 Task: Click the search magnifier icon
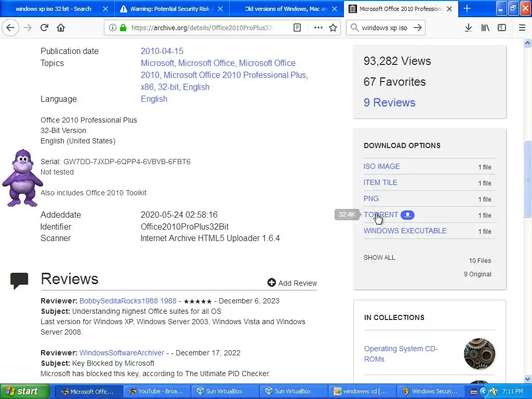pyautogui.click(x=354, y=28)
